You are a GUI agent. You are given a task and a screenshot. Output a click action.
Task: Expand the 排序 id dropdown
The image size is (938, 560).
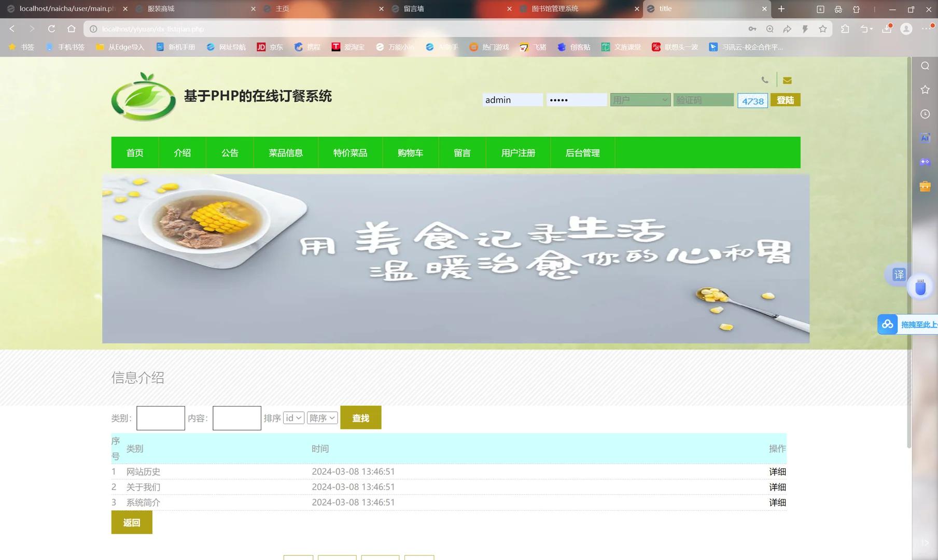point(293,417)
